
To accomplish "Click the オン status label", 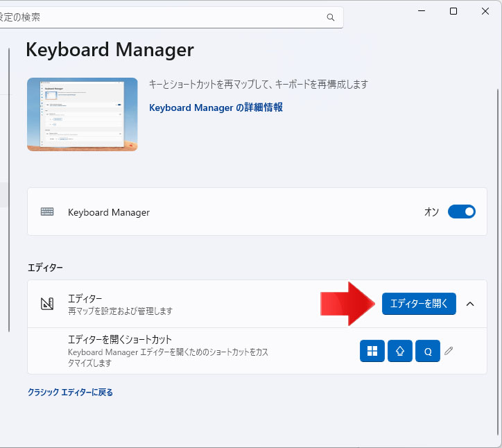I will 431,212.
